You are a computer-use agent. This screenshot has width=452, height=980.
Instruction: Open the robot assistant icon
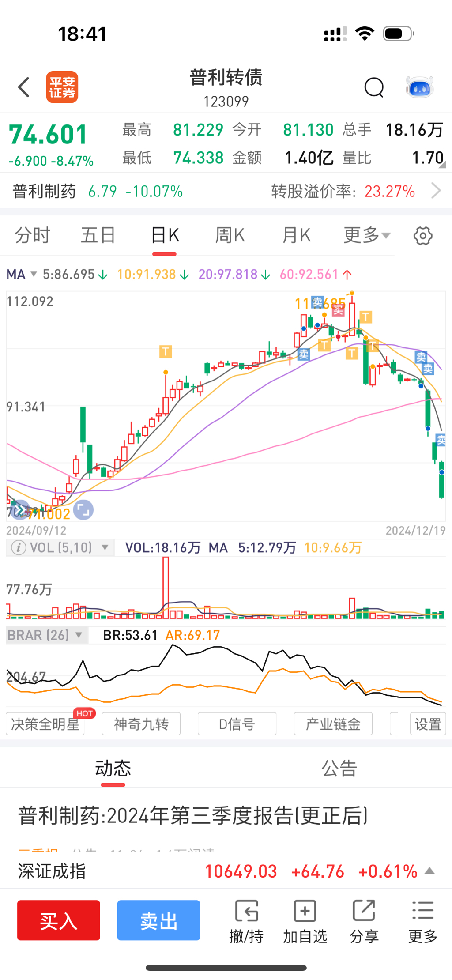[420, 87]
